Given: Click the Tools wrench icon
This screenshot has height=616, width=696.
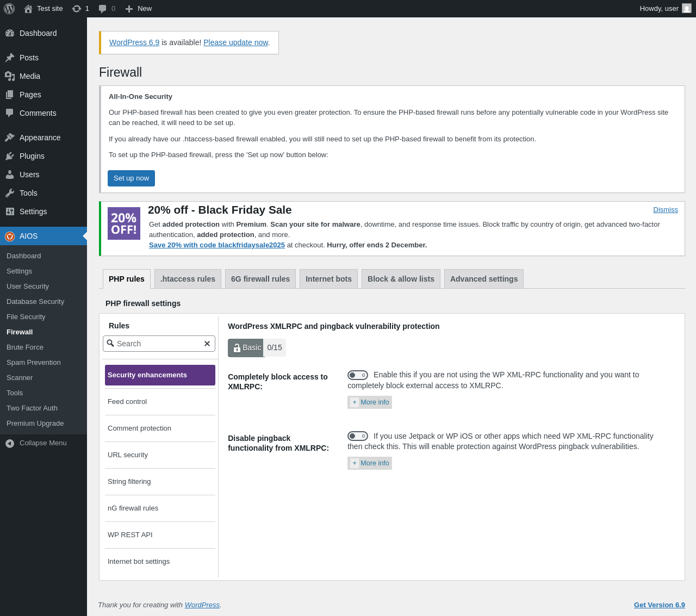Looking at the screenshot, I should [10, 193].
